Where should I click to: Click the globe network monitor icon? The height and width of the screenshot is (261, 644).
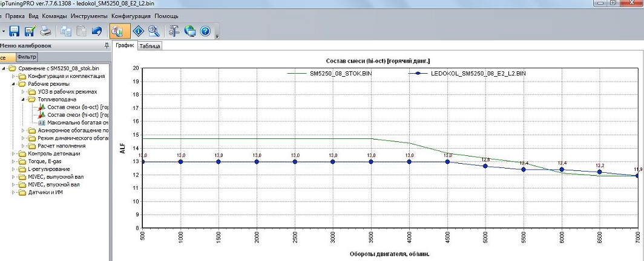tap(190, 31)
